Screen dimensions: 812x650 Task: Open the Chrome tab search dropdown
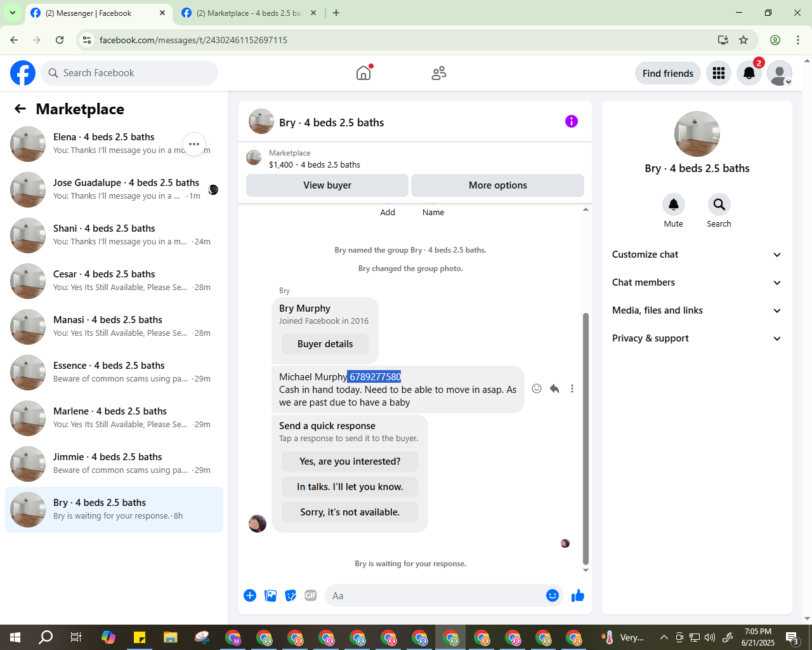coord(12,13)
